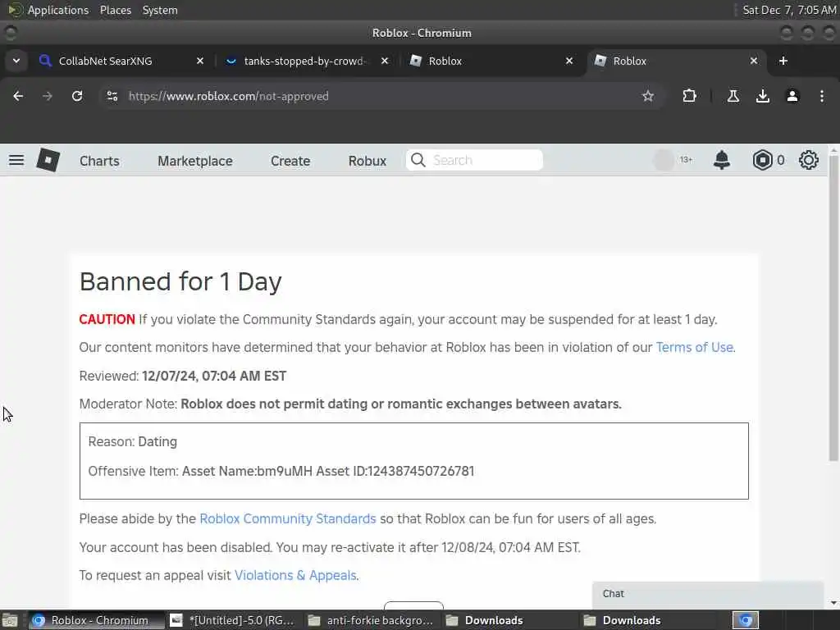The width and height of the screenshot is (840, 630).
Task: Open the Chromium downloads icon
Action: pos(763,96)
